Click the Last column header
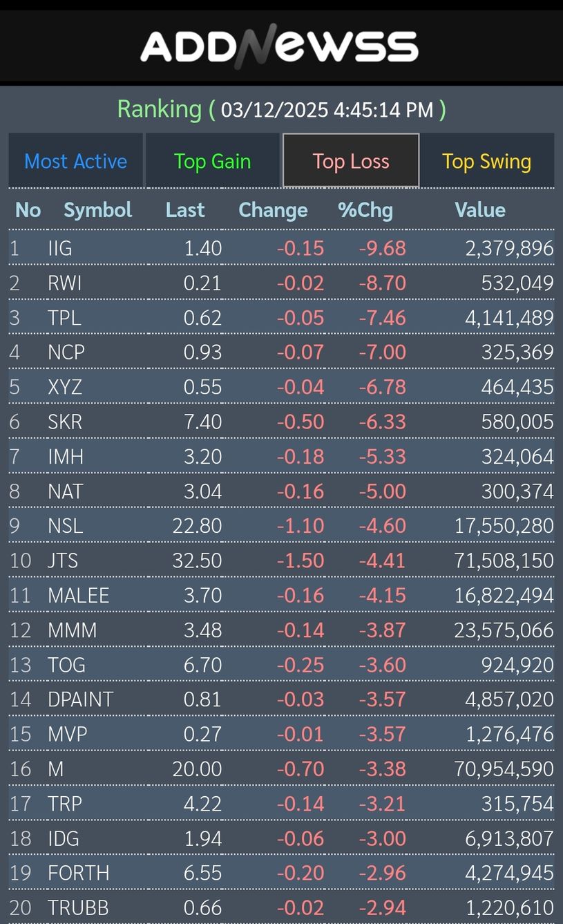 click(x=185, y=210)
